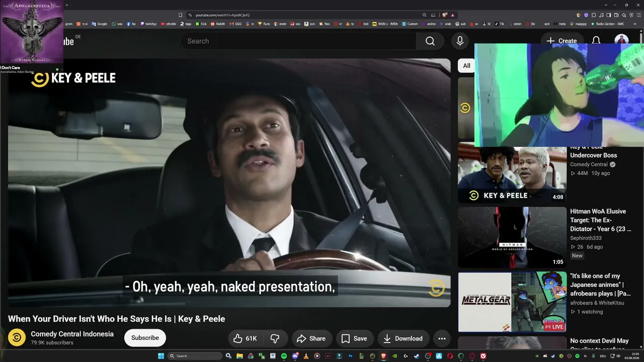The height and width of the screenshot is (362, 644).
Task: Click the Key & Peele video player
Action: (x=229, y=183)
